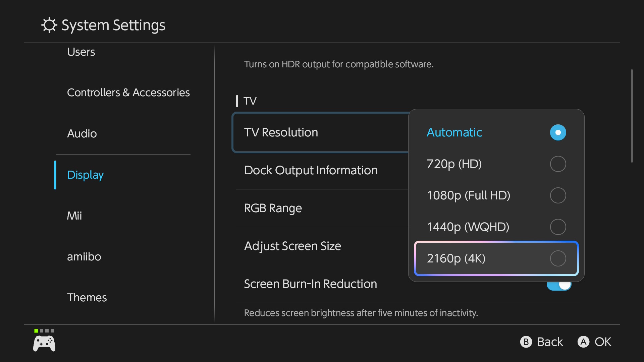Click the B button icon for Back
Viewport: 644px width, 362px height.
click(526, 342)
